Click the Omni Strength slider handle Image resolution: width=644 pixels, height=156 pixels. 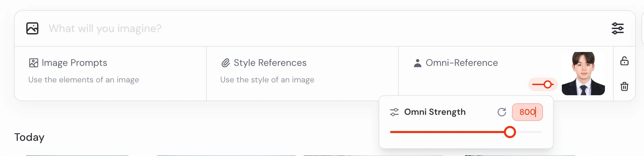pos(510,132)
